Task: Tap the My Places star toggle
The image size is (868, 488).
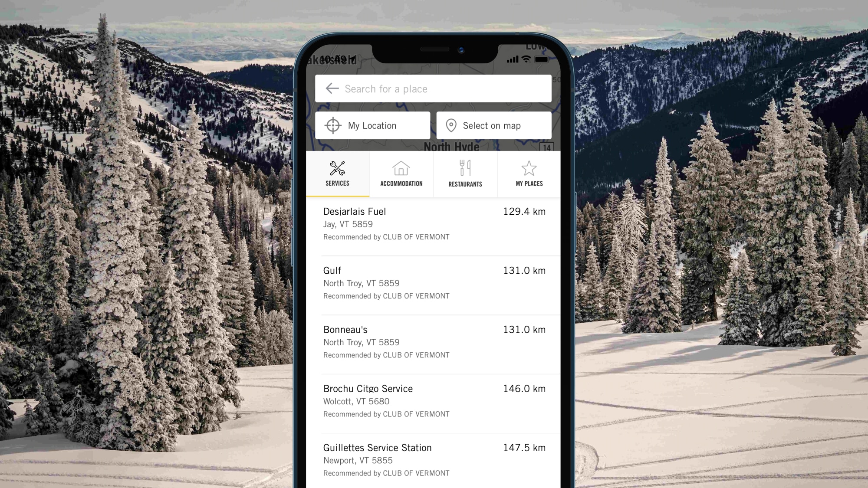Action: (x=528, y=173)
